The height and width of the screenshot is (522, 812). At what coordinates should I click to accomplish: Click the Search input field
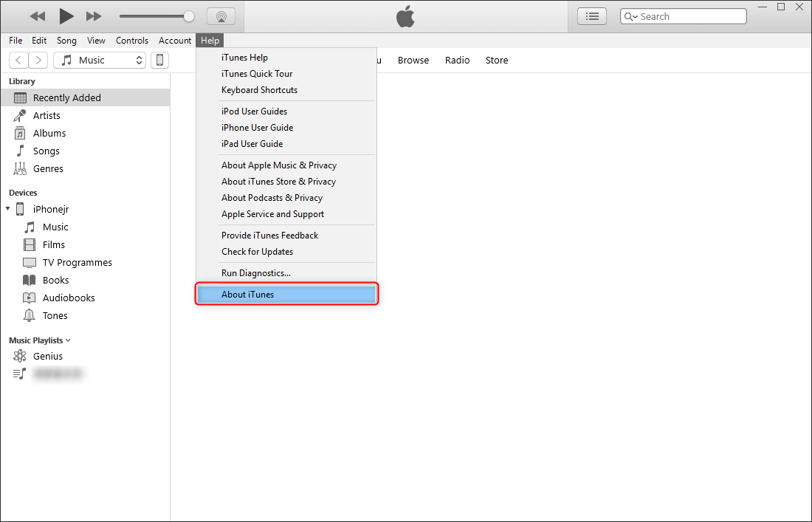(x=684, y=16)
